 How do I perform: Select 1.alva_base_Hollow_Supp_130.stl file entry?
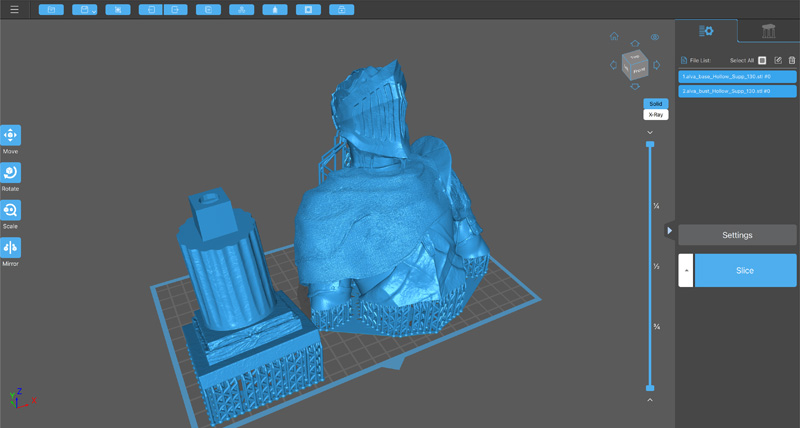tap(737, 77)
